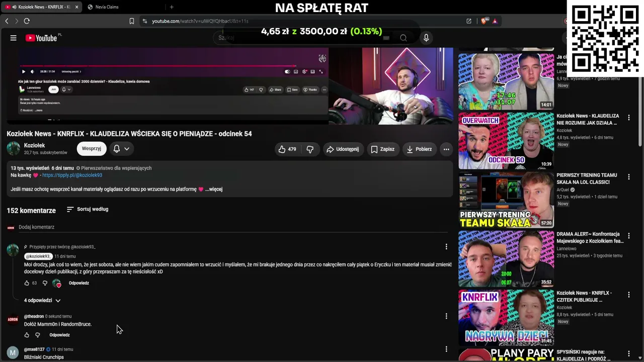The width and height of the screenshot is (644, 362).
Task: Open the 35:52 DRAMA ALERT thumbnail
Action: 506,259
